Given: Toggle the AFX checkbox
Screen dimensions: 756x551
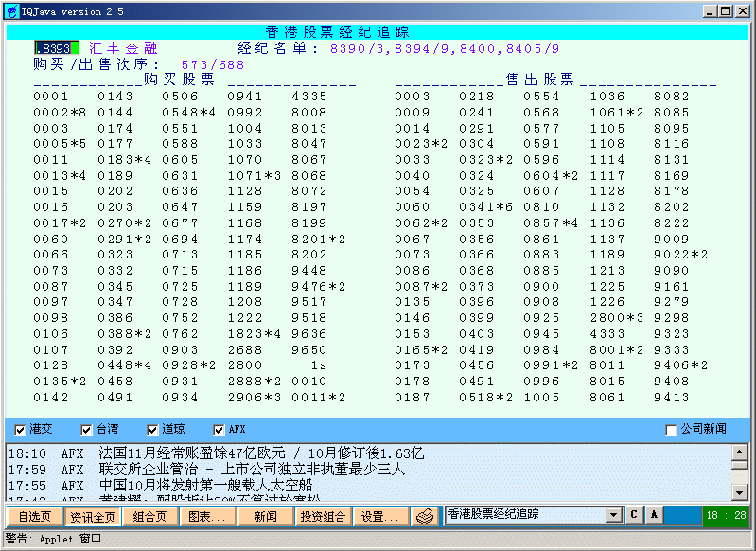Looking at the screenshot, I should (219, 430).
